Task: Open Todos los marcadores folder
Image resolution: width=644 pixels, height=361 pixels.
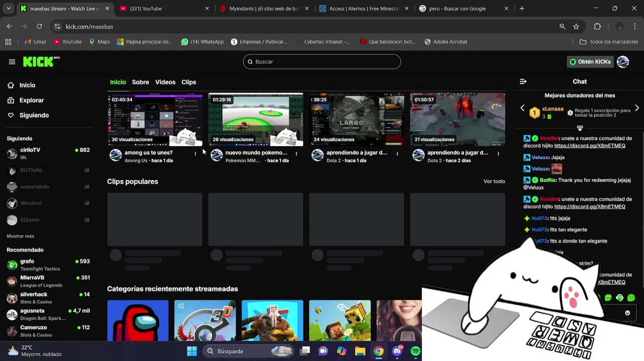Action: tap(609, 42)
